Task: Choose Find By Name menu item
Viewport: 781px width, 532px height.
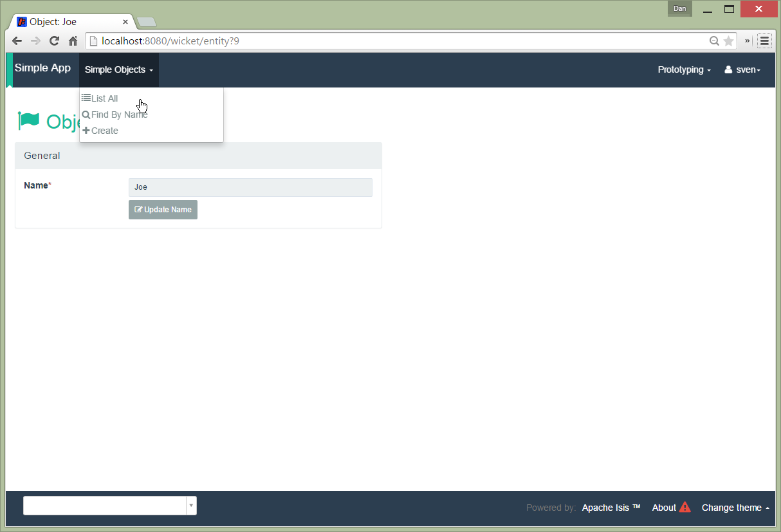Action: pyautogui.click(x=119, y=115)
